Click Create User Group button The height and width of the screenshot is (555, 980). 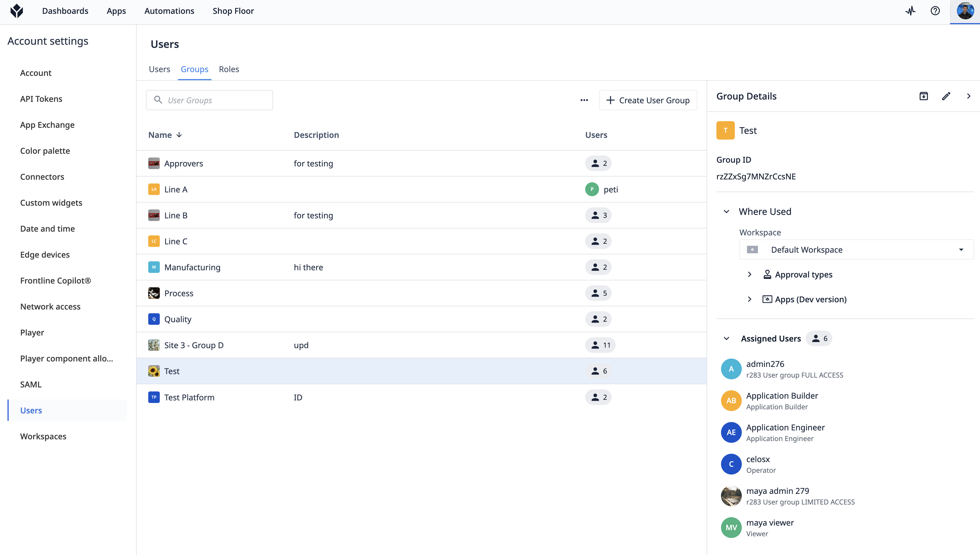tap(648, 100)
